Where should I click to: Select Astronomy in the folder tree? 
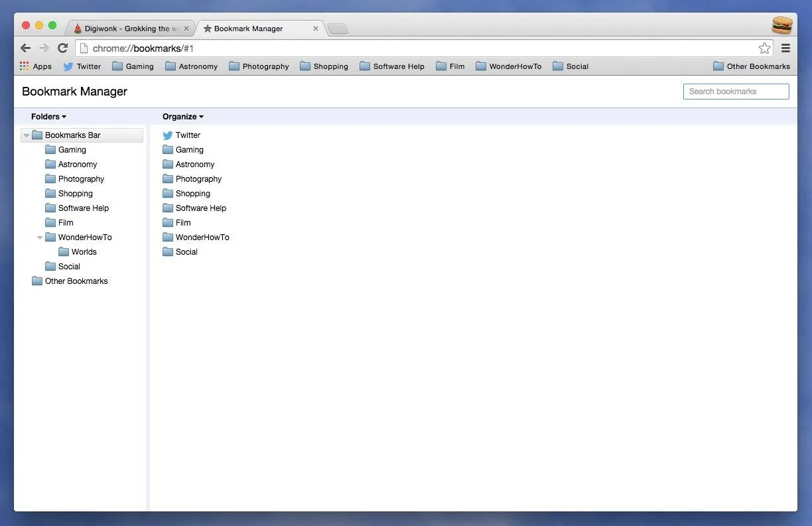pos(71,164)
